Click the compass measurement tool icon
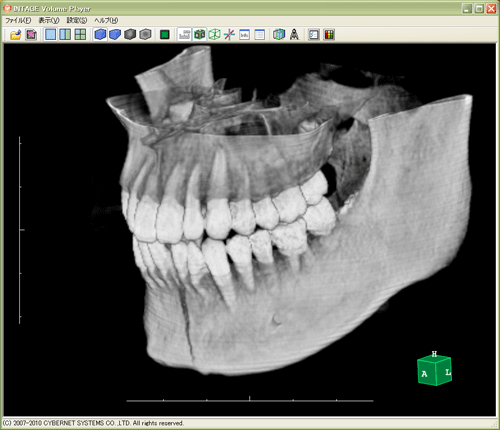 pyautogui.click(x=294, y=34)
